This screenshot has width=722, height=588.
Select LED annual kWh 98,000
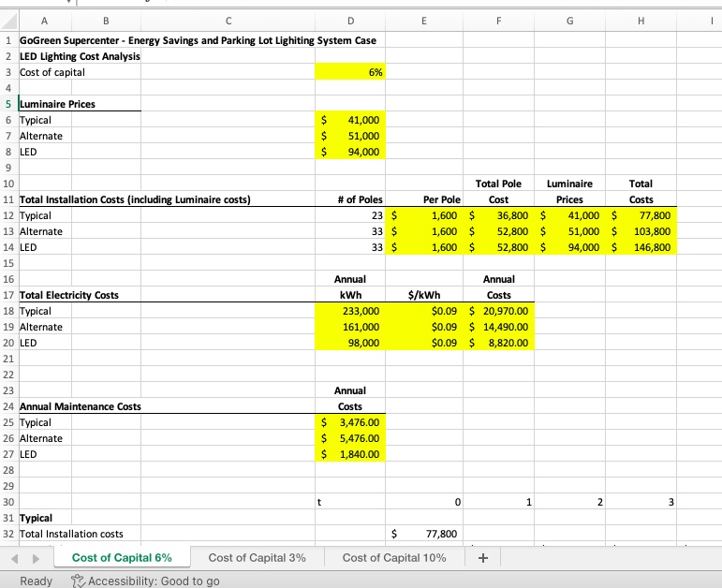[350, 343]
